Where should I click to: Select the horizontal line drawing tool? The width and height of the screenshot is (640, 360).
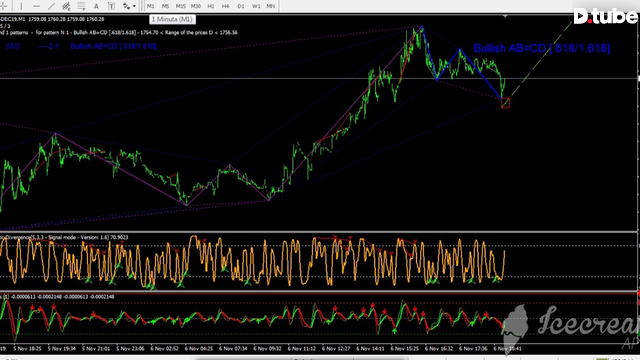tap(36, 6)
